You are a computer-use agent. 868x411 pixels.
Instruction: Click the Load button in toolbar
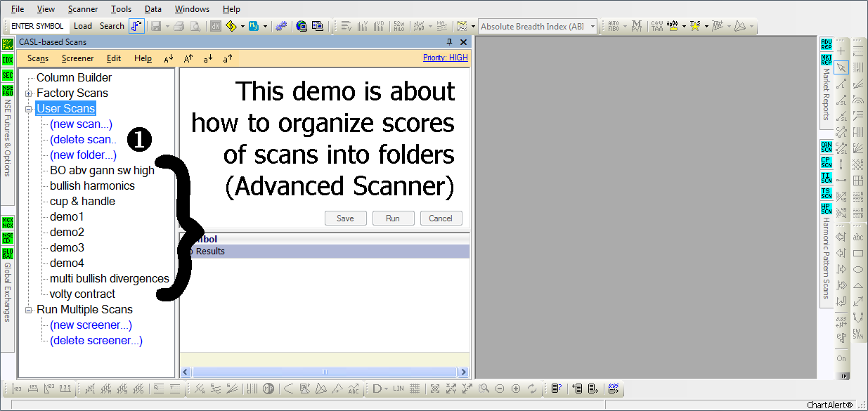tap(83, 26)
